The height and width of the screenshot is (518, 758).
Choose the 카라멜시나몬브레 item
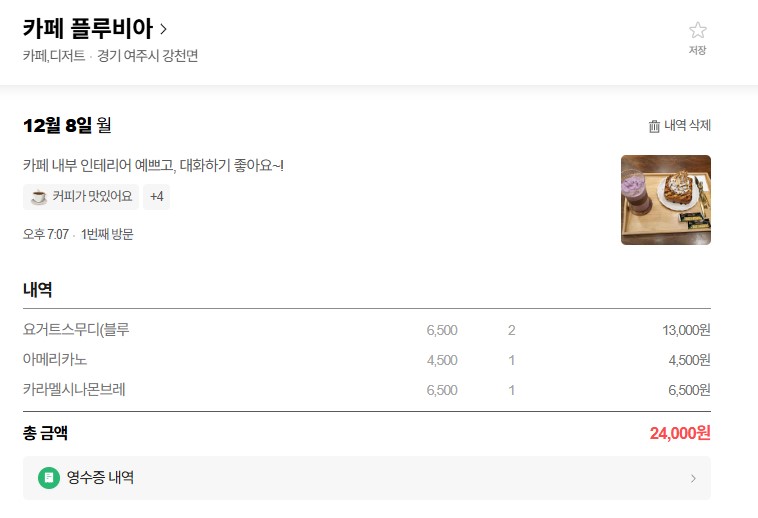(74, 390)
